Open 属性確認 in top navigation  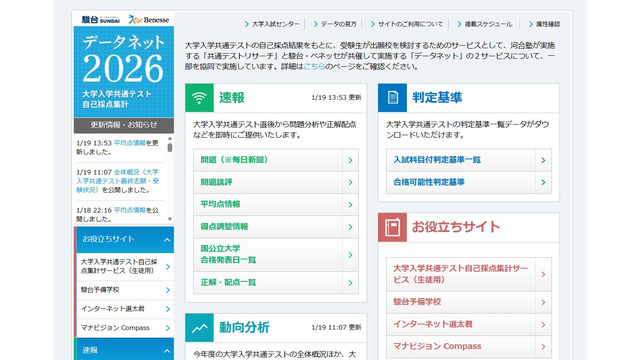[x=544, y=24]
